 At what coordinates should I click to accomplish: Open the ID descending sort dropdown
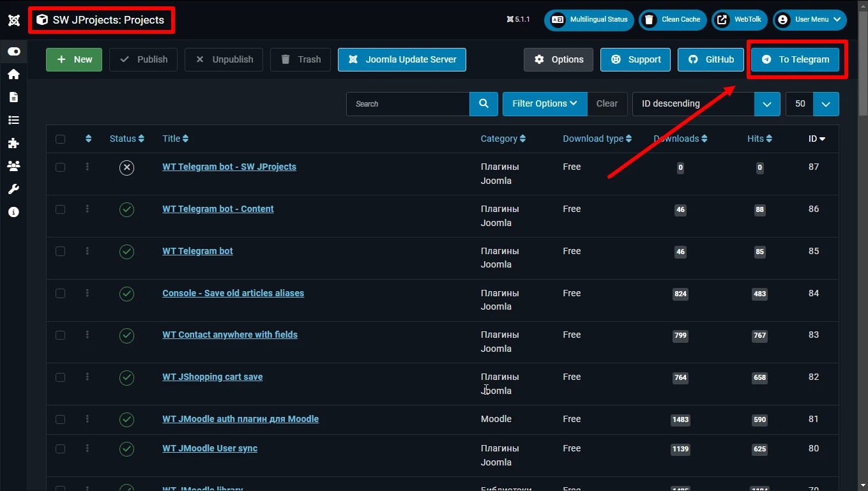706,103
